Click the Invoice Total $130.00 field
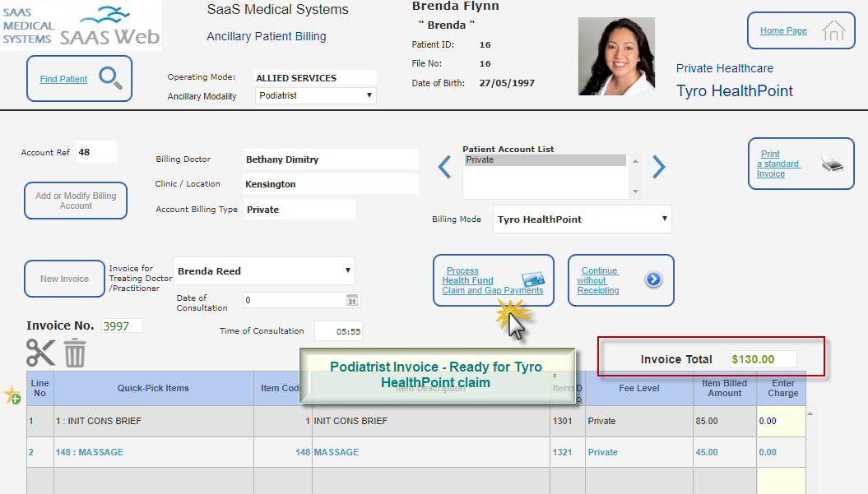This screenshot has height=494, width=868. (x=764, y=359)
